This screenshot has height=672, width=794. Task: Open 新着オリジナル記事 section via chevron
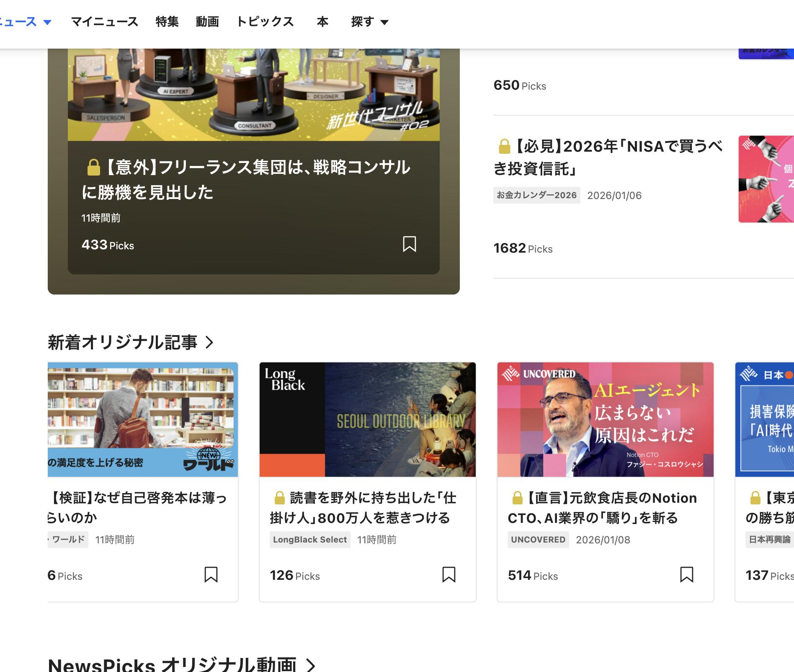tap(210, 342)
